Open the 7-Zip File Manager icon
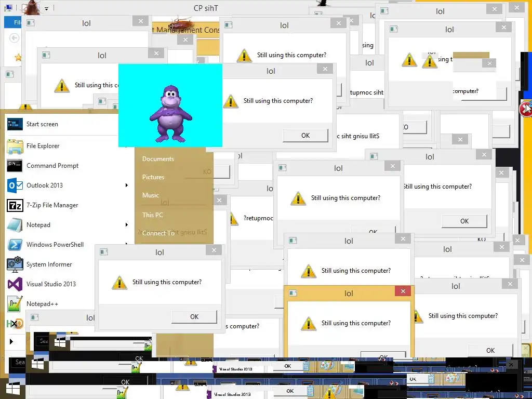This screenshot has width=532, height=399. [x=15, y=205]
